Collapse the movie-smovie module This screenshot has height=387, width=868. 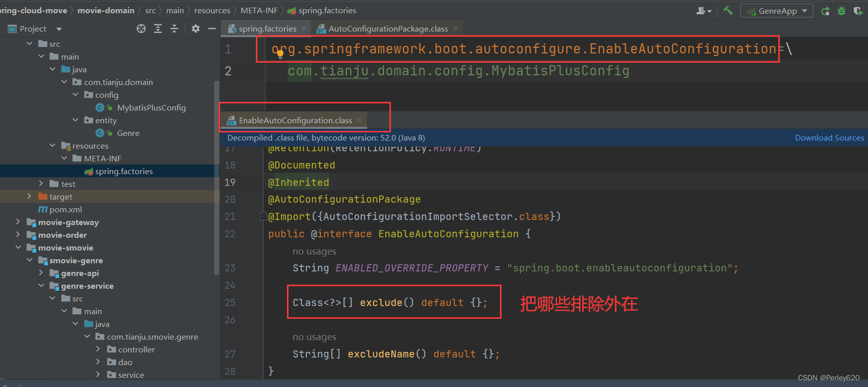click(x=18, y=247)
